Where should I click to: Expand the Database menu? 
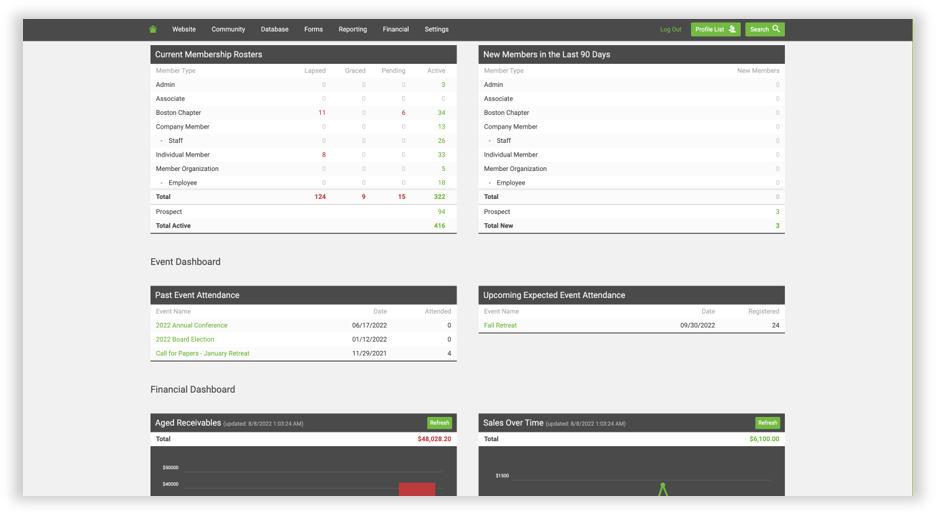pyautogui.click(x=274, y=30)
